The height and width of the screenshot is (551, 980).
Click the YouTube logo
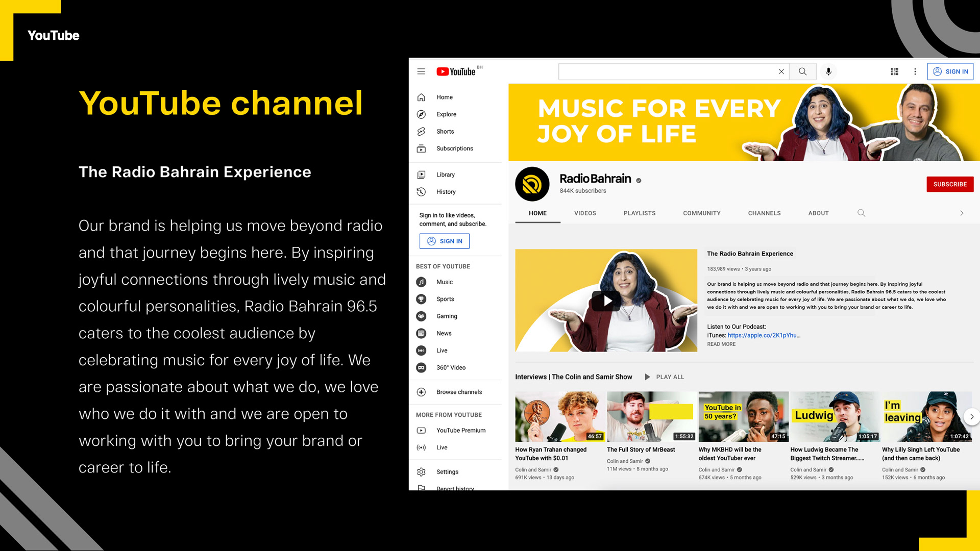[456, 71]
